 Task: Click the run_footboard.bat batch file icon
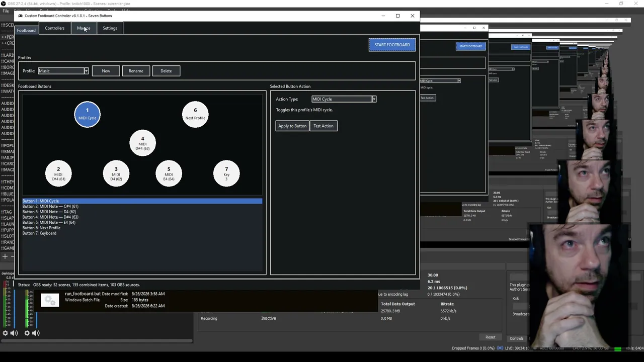click(x=50, y=300)
